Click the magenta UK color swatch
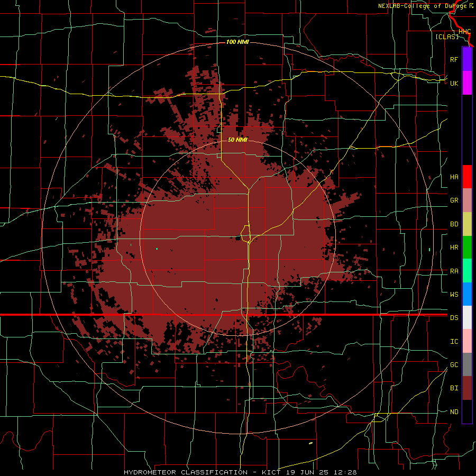 coord(467,83)
